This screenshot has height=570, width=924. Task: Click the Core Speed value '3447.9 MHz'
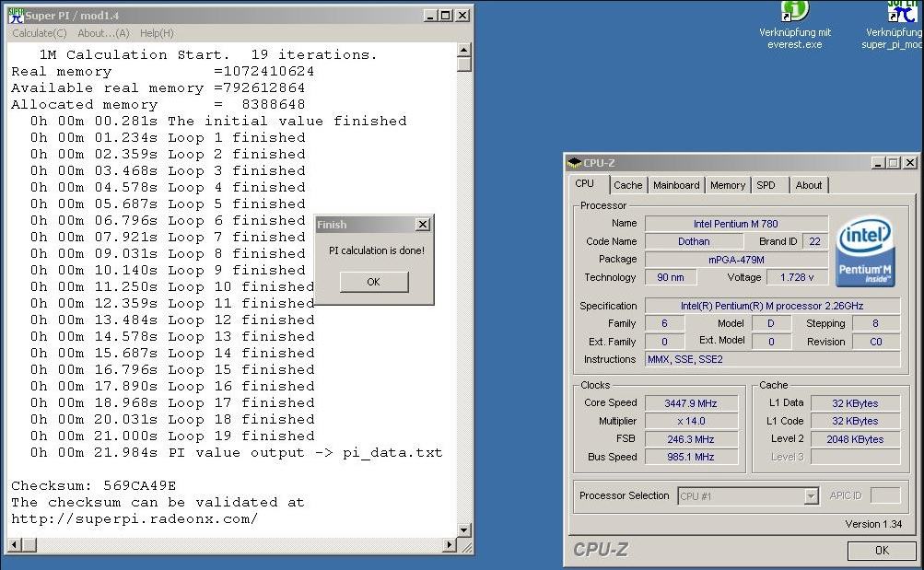click(x=691, y=403)
